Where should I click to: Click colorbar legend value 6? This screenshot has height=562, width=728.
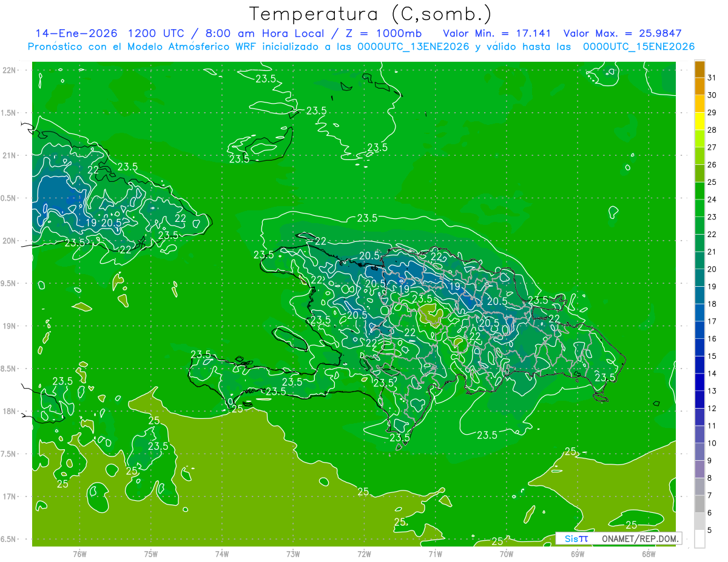point(710,513)
